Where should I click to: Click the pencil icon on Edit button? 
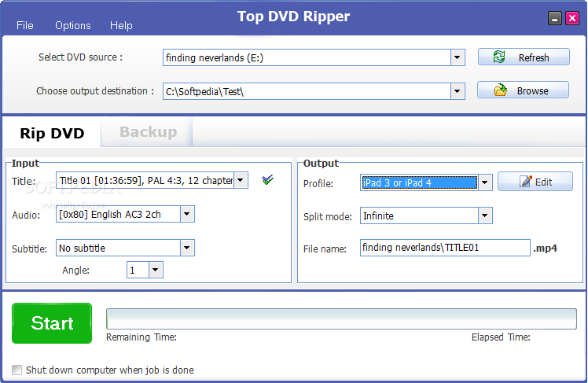pos(526,181)
